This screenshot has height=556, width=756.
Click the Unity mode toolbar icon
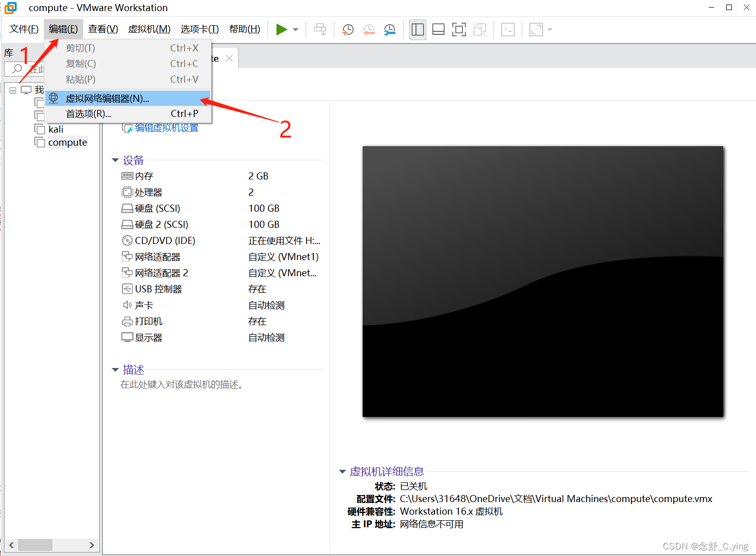(x=479, y=30)
